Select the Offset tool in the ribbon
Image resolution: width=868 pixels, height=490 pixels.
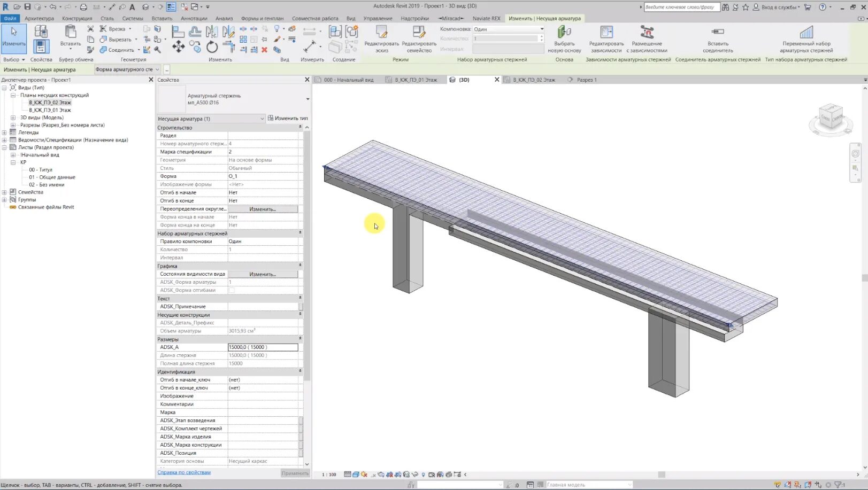click(195, 32)
